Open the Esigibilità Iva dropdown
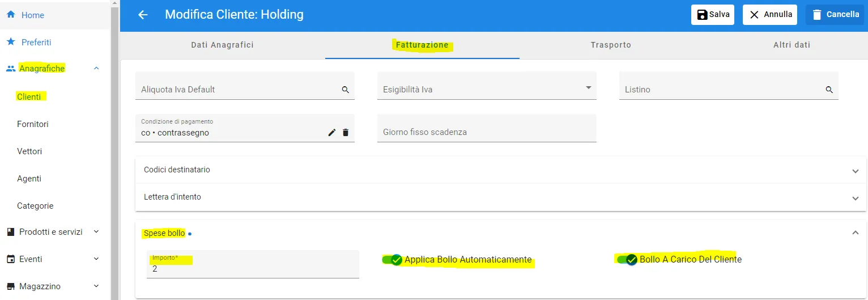This screenshot has width=868, height=300. (x=487, y=86)
